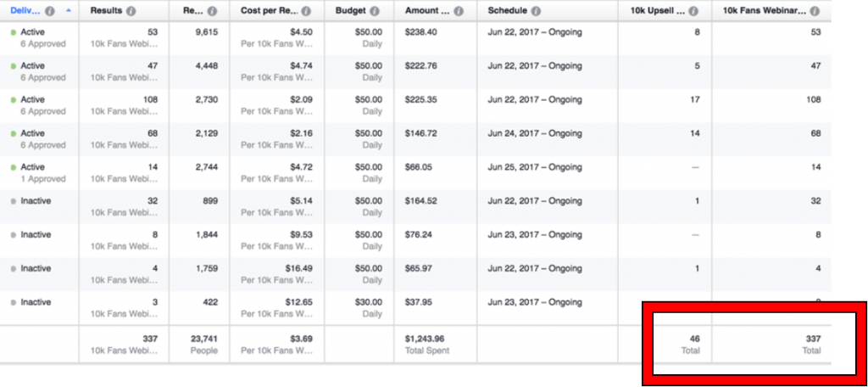Click the info icon beside Delivery header
This screenshot has width=868, height=387.
(x=50, y=12)
